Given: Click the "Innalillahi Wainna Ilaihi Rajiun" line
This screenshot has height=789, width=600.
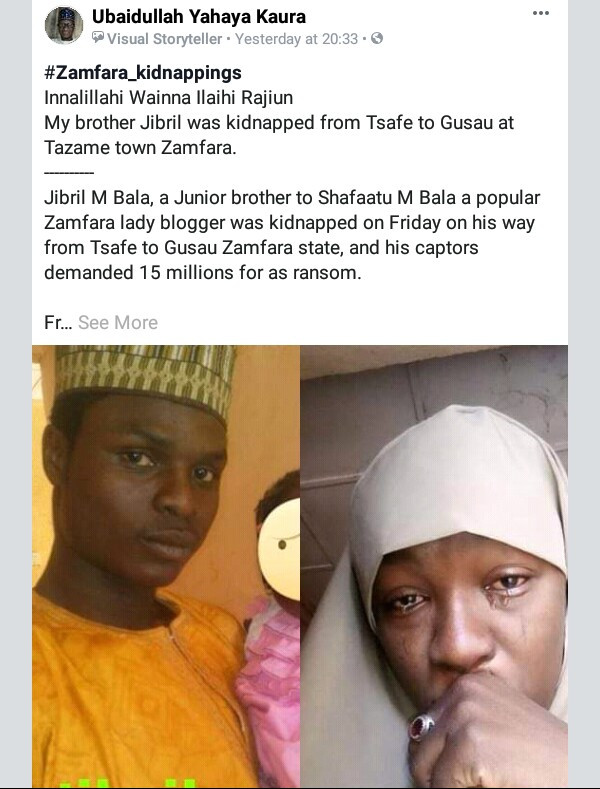Looking at the screenshot, I should click(169, 98).
